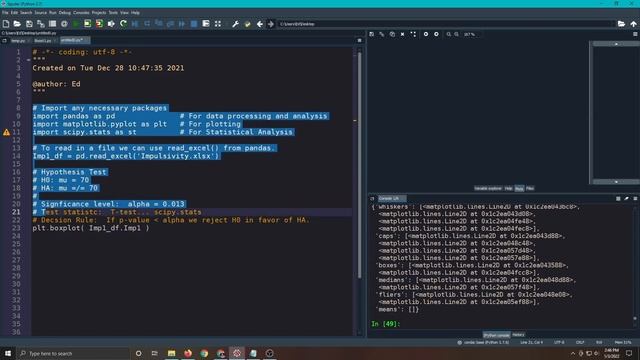Click the console clear/edit pencil icon

point(627,198)
